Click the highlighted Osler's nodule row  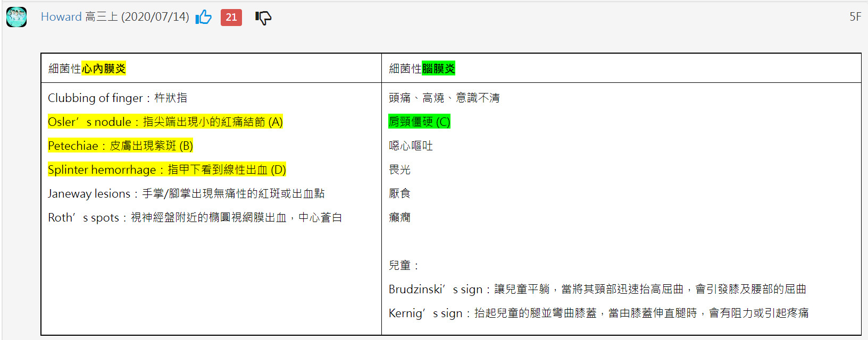165,122
